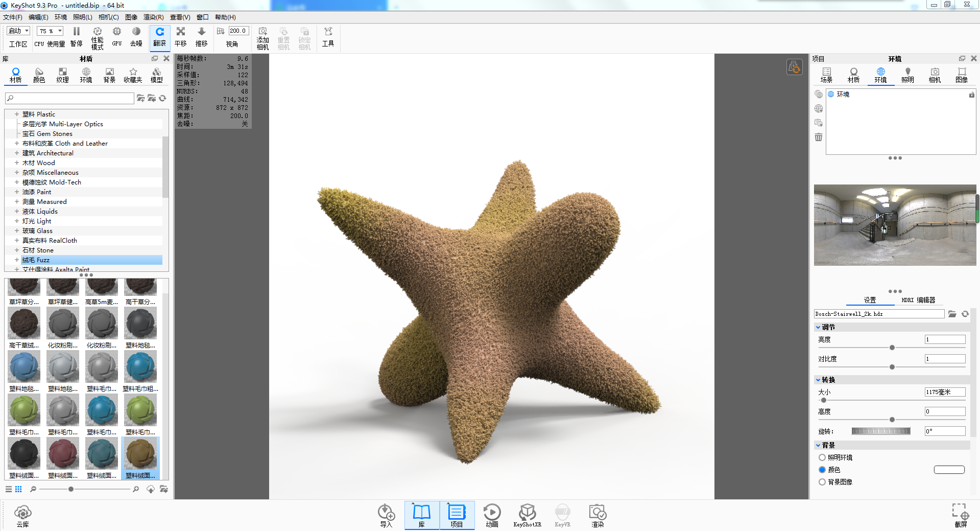Toggle the Library panel button
This screenshot has width=980, height=531.
tap(422, 516)
